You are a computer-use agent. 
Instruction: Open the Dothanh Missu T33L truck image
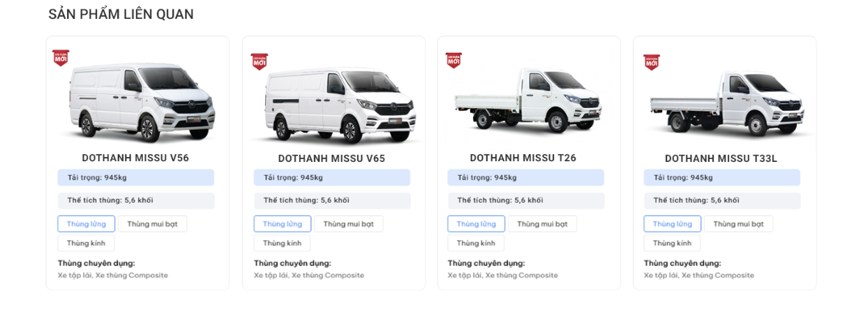pos(726,103)
